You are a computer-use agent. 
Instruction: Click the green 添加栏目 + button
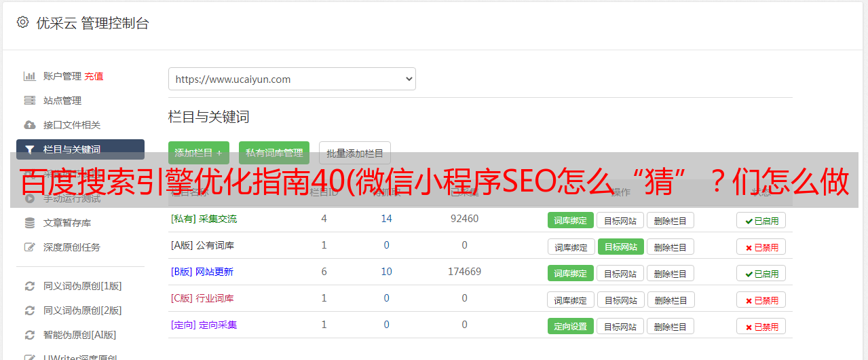pyautogui.click(x=199, y=153)
